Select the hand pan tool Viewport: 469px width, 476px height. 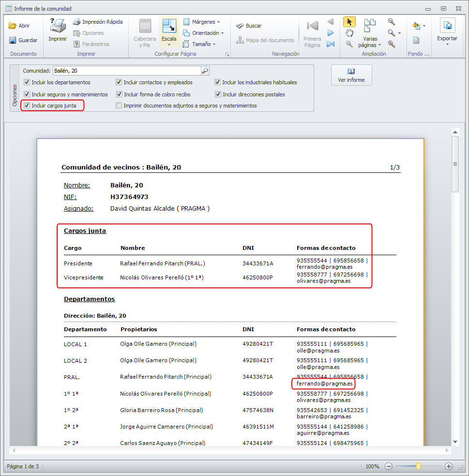pyautogui.click(x=349, y=33)
